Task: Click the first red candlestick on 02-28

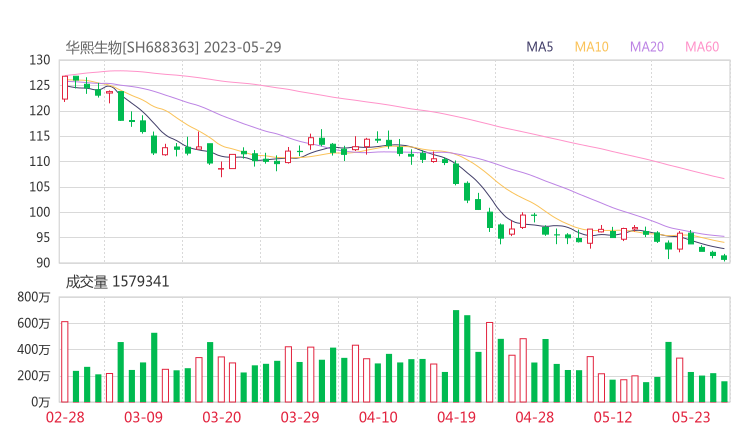Action: tap(65, 88)
